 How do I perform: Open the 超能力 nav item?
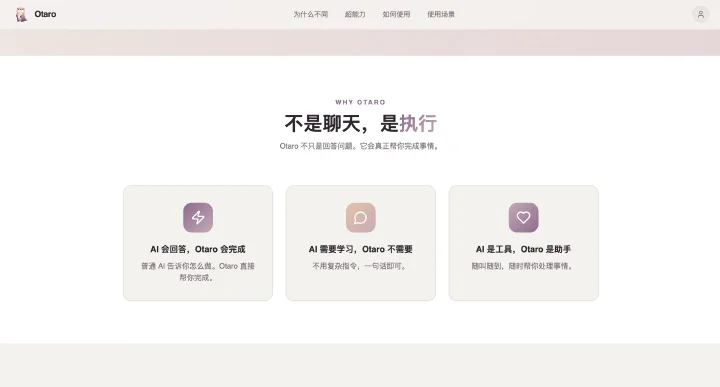tap(355, 14)
